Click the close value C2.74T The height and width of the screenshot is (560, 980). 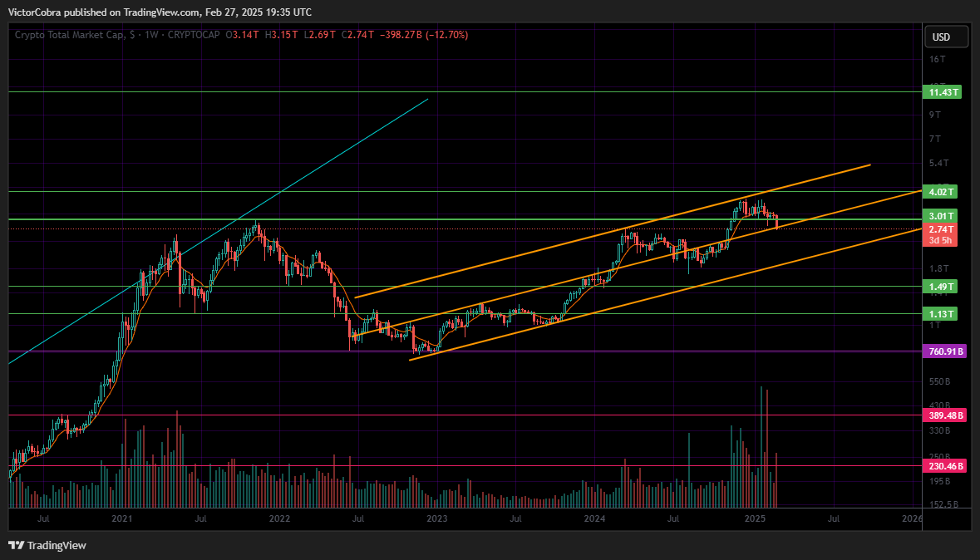click(x=357, y=35)
